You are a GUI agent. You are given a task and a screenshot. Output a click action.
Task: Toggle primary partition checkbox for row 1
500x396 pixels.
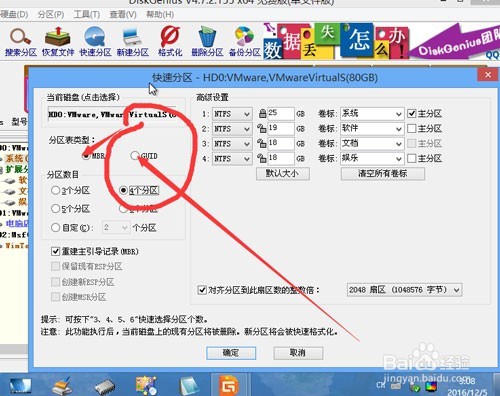(x=412, y=113)
